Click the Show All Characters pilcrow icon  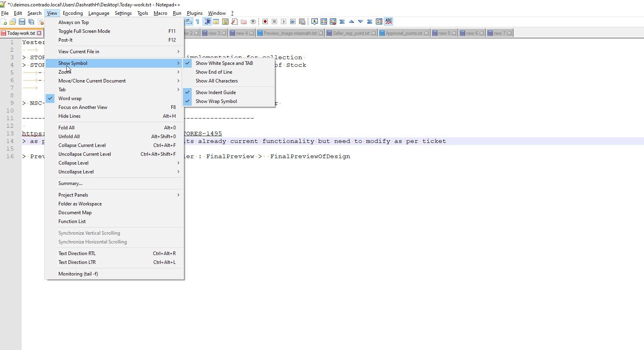tap(197, 22)
